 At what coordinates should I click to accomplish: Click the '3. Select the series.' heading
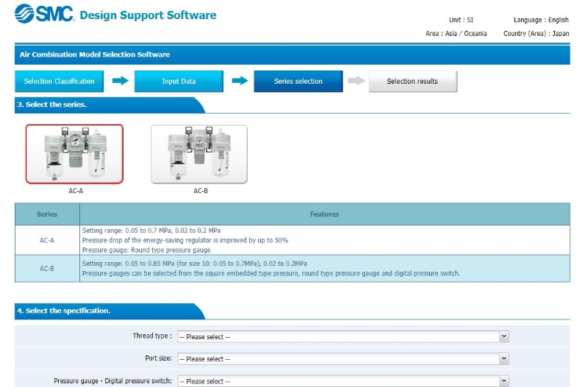click(x=51, y=104)
